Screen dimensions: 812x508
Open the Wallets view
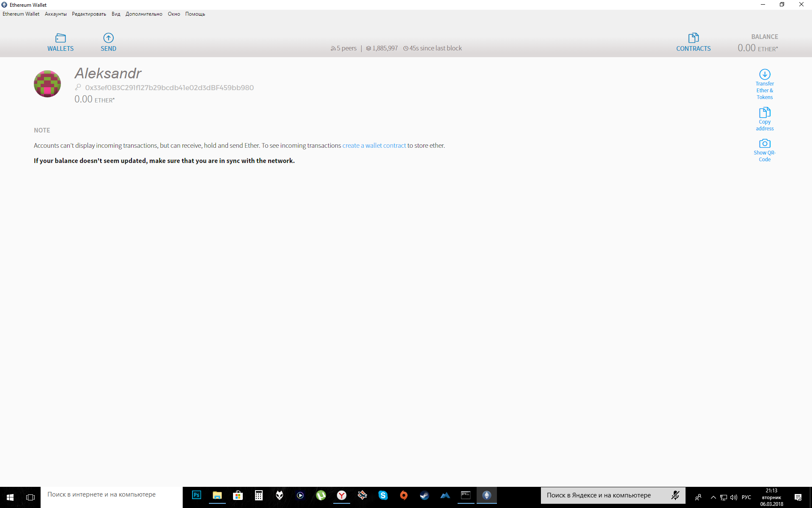click(60, 42)
